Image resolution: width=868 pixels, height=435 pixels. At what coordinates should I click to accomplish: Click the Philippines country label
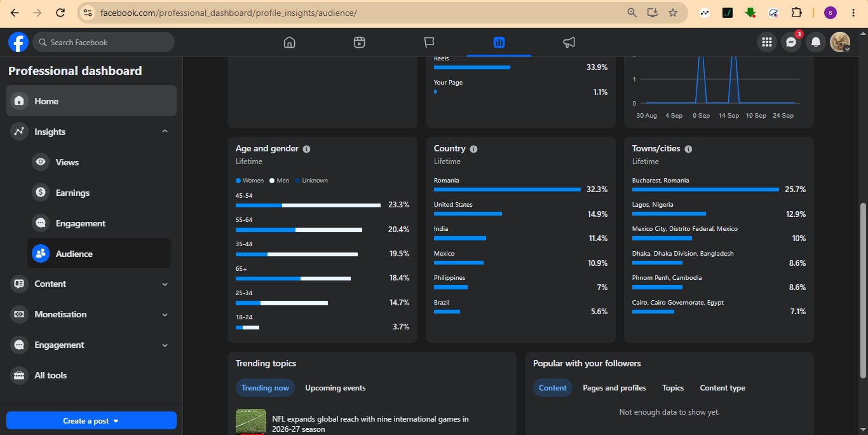(450, 278)
